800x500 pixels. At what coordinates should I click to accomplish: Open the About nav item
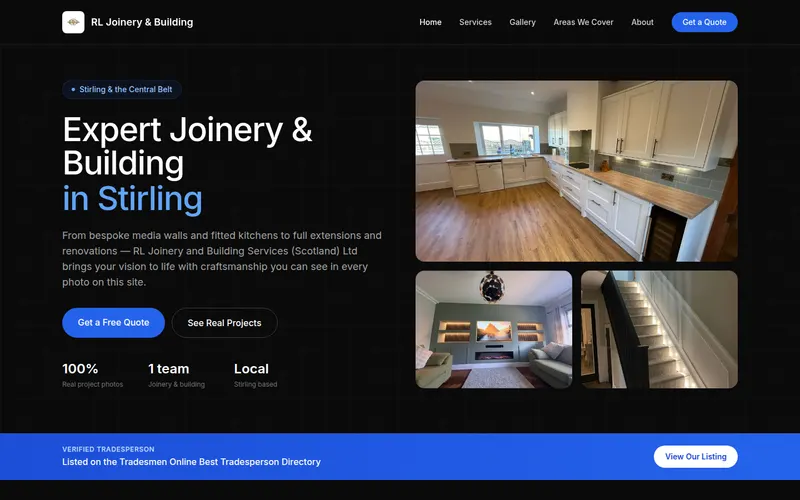click(x=642, y=22)
